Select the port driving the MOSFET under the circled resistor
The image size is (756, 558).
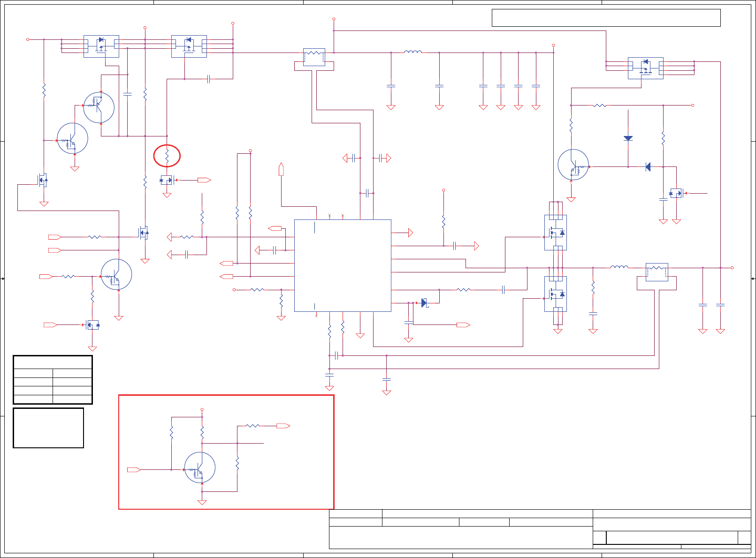pyautogui.click(x=204, y=180)
